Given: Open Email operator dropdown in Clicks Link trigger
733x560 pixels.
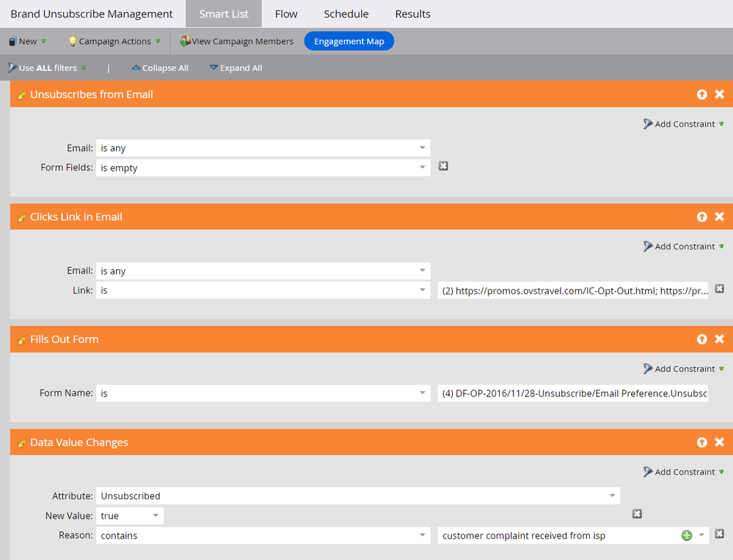Looking at the screenshot, I should pyautogui.click(x=263, y=271).
